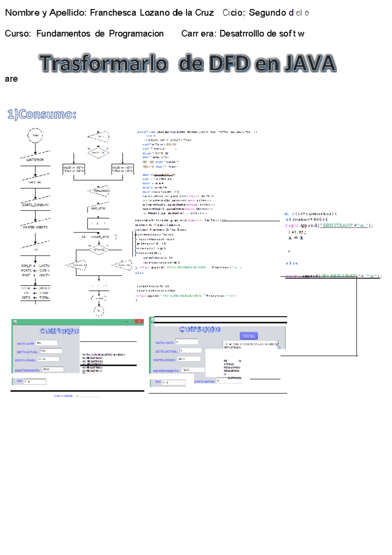This screenshot has height=555, width=392.
Task: Focus IGV field in left Consumo window
Action: 35,381
